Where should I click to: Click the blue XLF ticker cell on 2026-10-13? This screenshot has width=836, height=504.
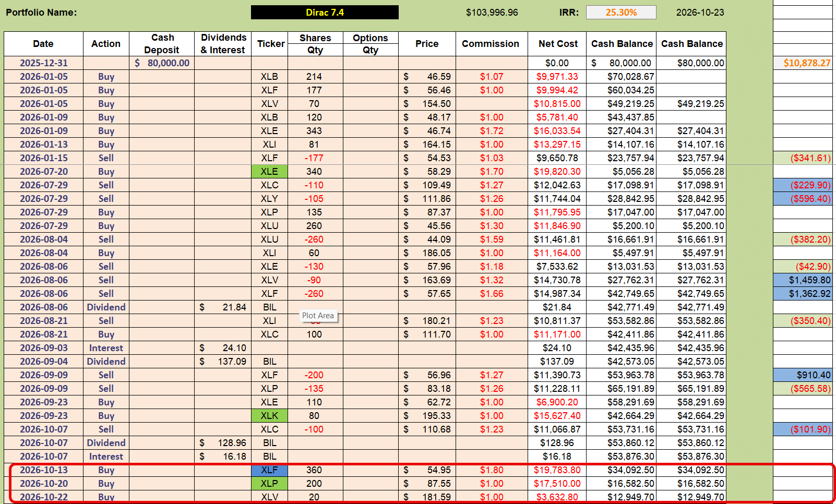click(270, 470)
